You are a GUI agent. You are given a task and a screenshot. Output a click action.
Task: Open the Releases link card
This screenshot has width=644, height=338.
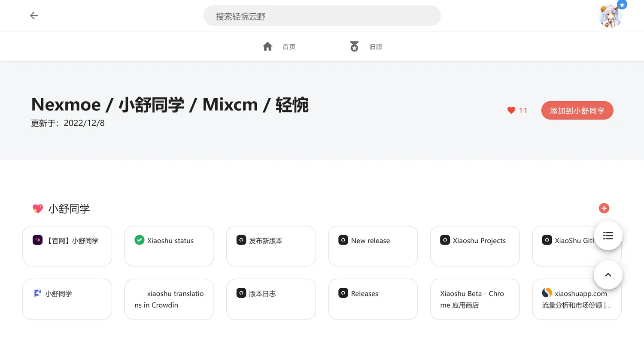[373, 299]
